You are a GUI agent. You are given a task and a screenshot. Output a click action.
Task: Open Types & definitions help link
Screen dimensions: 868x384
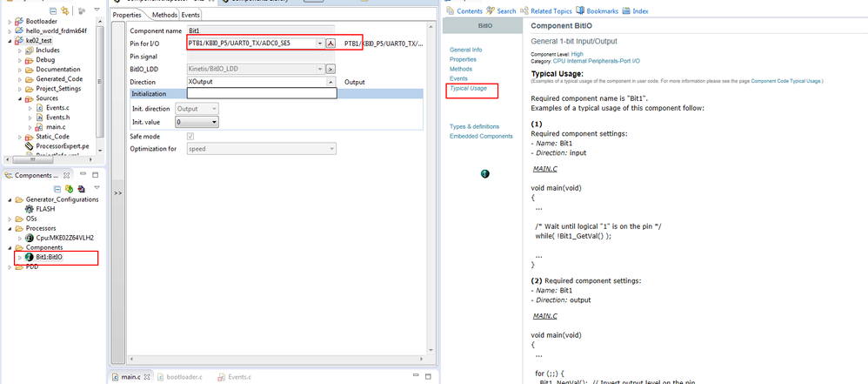474,126
